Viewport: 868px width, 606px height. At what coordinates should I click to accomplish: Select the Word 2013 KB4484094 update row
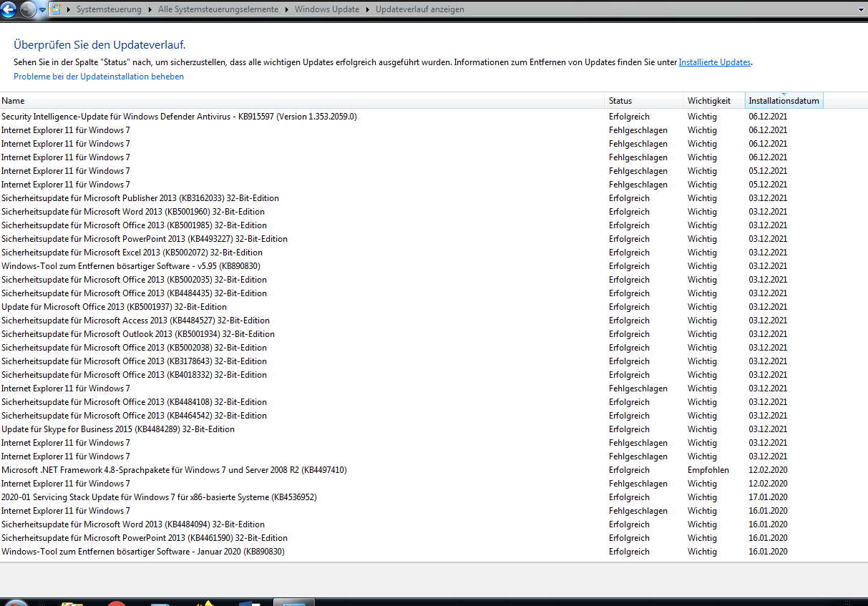[434, 524]
